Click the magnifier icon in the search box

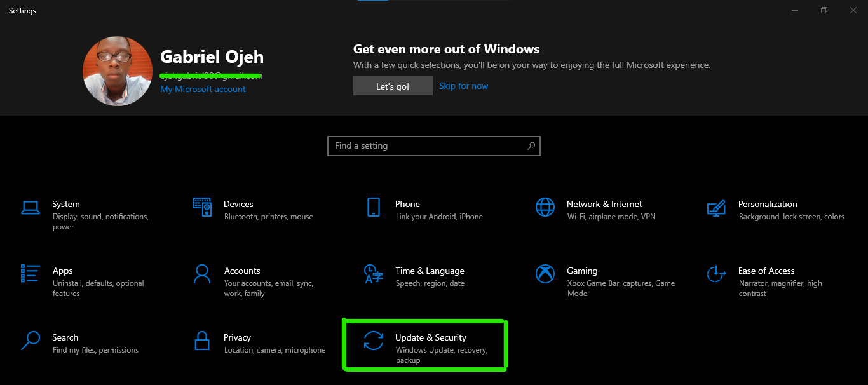coord(531,145)
